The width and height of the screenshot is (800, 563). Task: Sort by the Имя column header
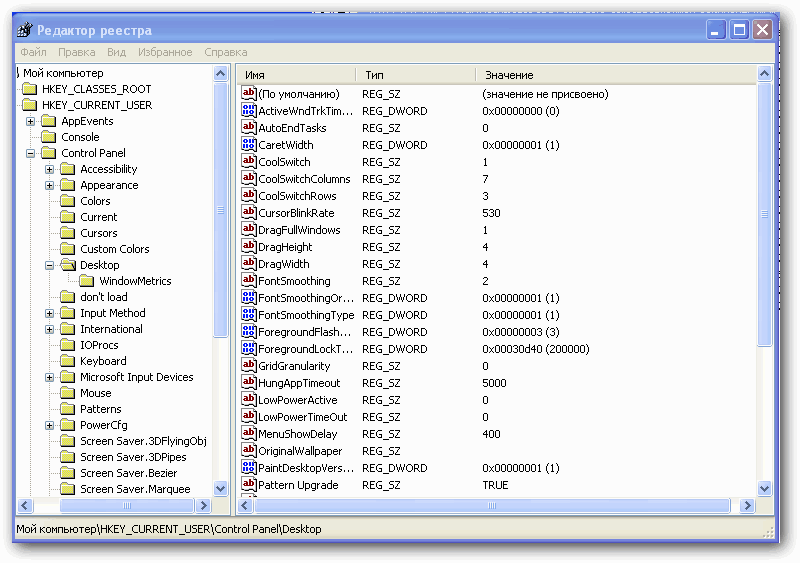pyautogui.click(x=297, y=75)
